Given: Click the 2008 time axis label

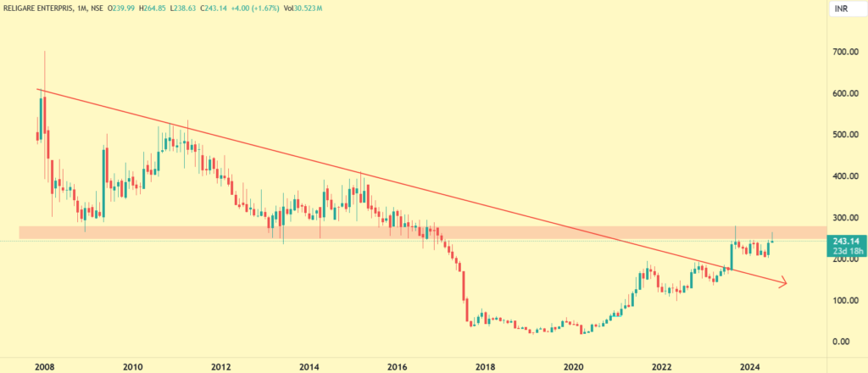Looking at the screenshot, I should click(x=43, y=366).
